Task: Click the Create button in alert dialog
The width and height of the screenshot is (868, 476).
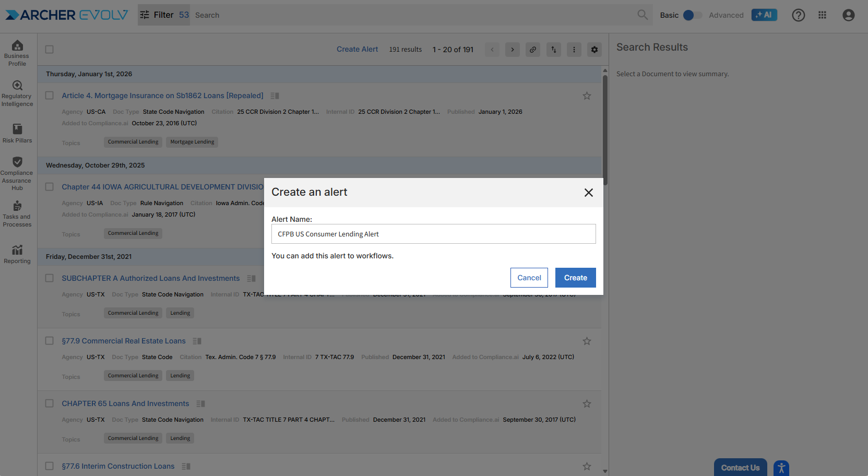Action: (x=575, y=278)
